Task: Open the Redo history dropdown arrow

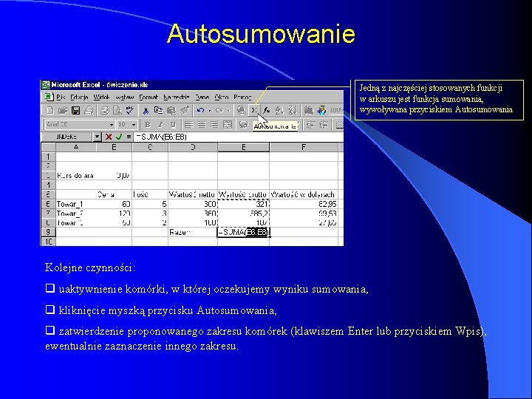Action: point(228,111)
